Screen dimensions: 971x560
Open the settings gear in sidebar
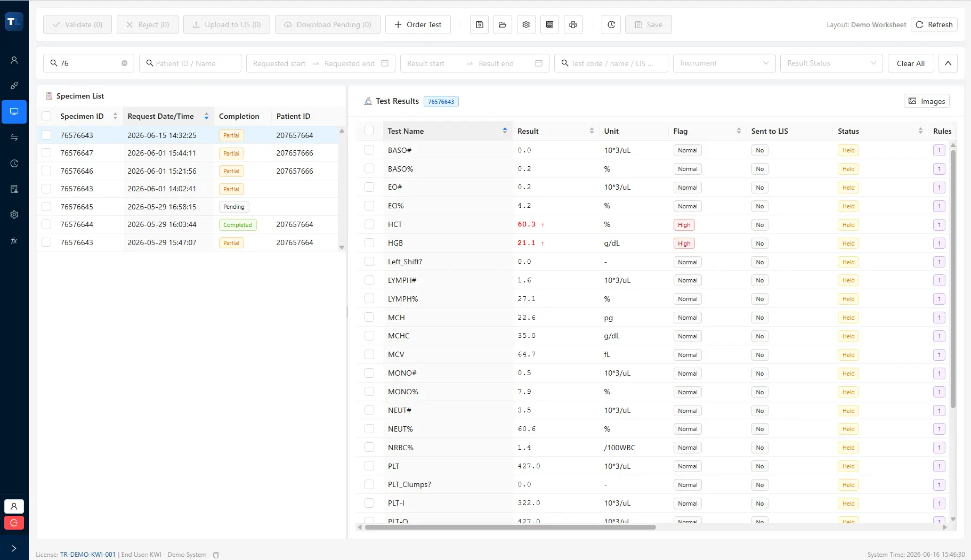coord(14,215)
